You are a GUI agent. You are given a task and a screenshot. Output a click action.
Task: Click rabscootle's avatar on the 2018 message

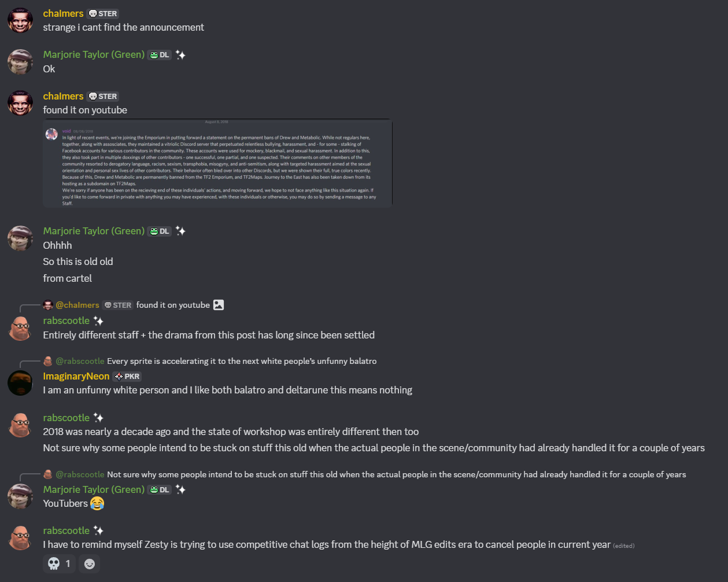[20, 425]
